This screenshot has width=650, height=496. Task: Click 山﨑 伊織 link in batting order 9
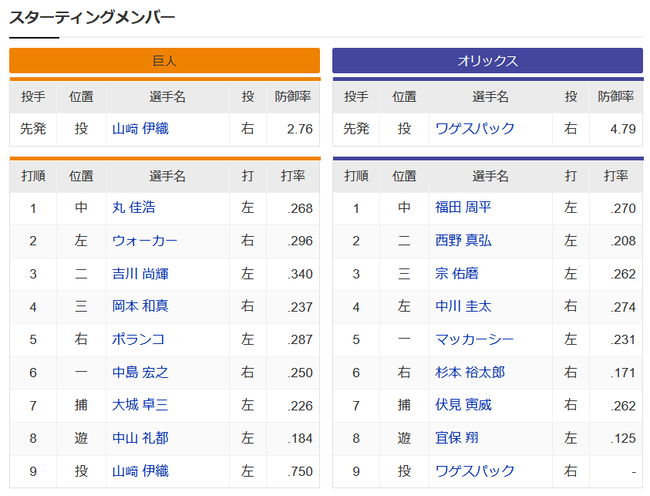pyautogui.click(x=140, y=471)
